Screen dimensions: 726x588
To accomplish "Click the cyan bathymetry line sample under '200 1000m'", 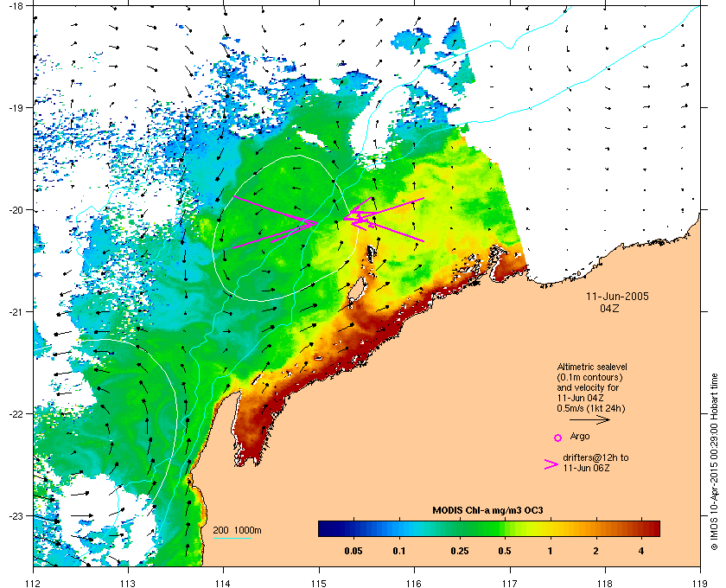I will pos(232,538).
